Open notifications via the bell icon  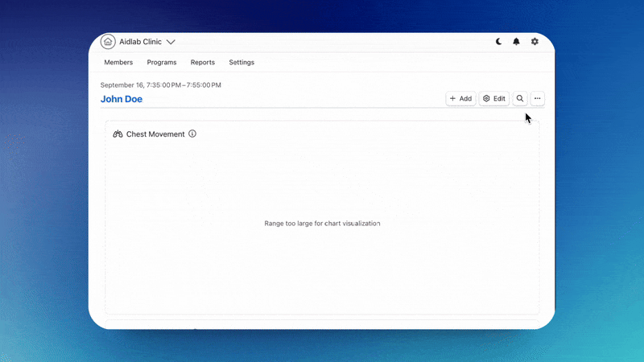[517, 42]
